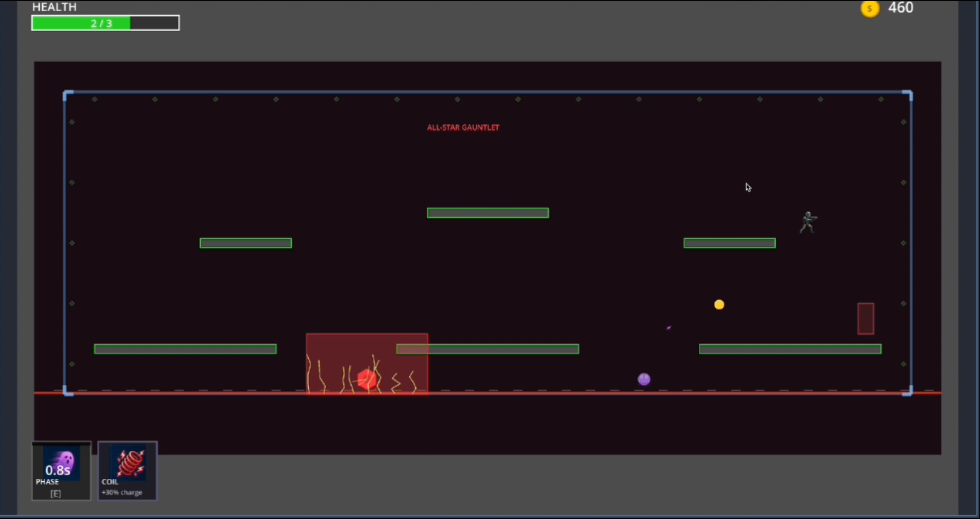Click the upper right green platform
Screen dimensions: 980x519
click(729, 243)
